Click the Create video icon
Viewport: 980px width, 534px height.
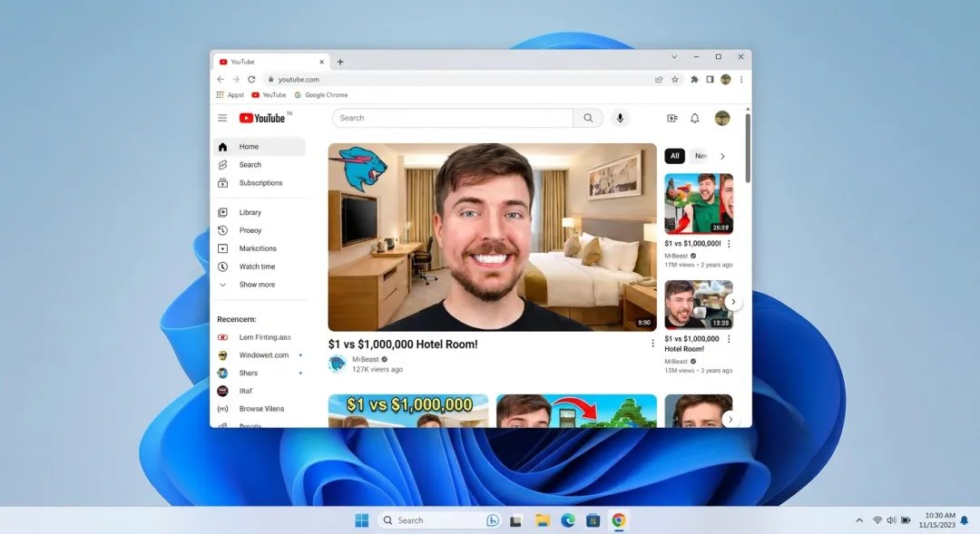[x=670, y=118]
